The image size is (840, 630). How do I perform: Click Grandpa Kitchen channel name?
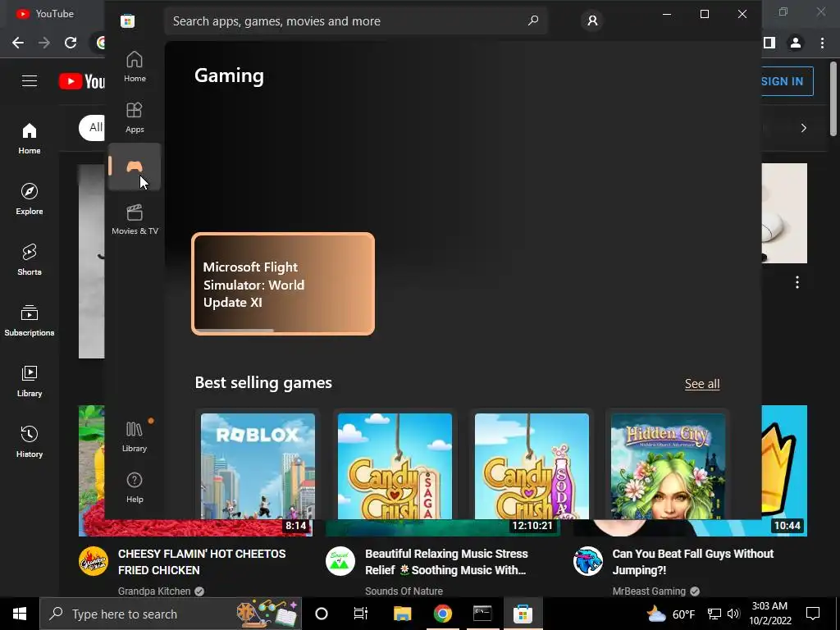point(154,591)
